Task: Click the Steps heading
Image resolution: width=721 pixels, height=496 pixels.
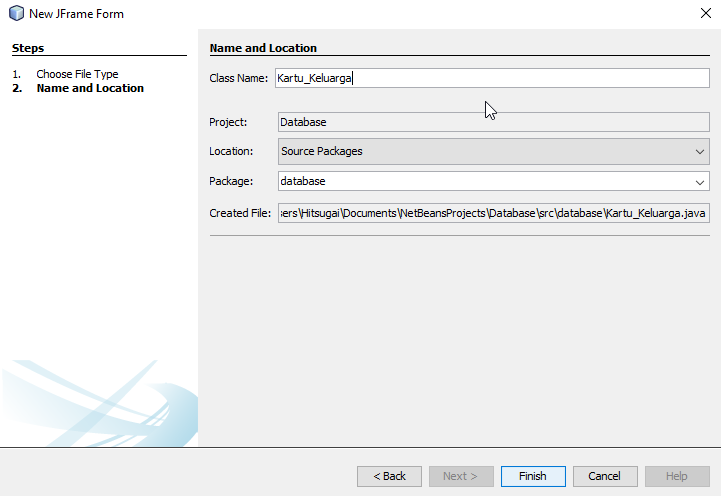Action: point(28,48)
